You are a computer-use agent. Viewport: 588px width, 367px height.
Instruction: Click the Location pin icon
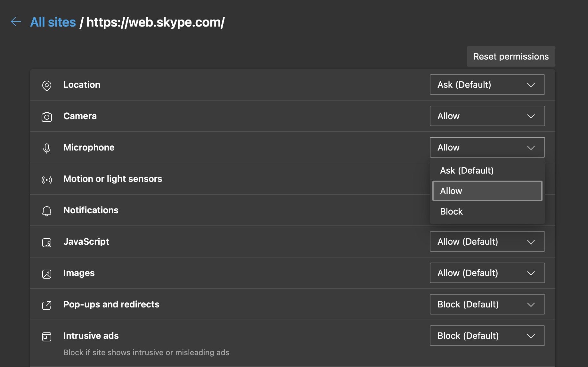click(47, 86)
